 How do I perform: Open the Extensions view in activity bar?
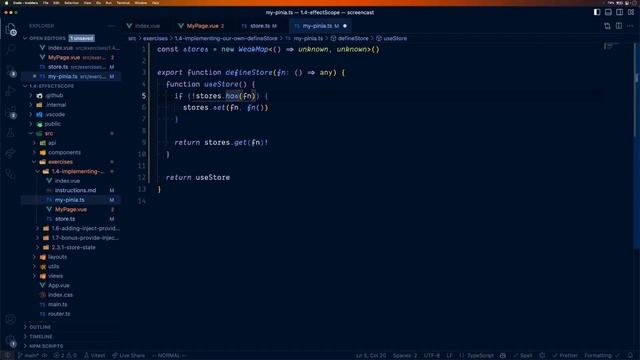pos(11,113)
